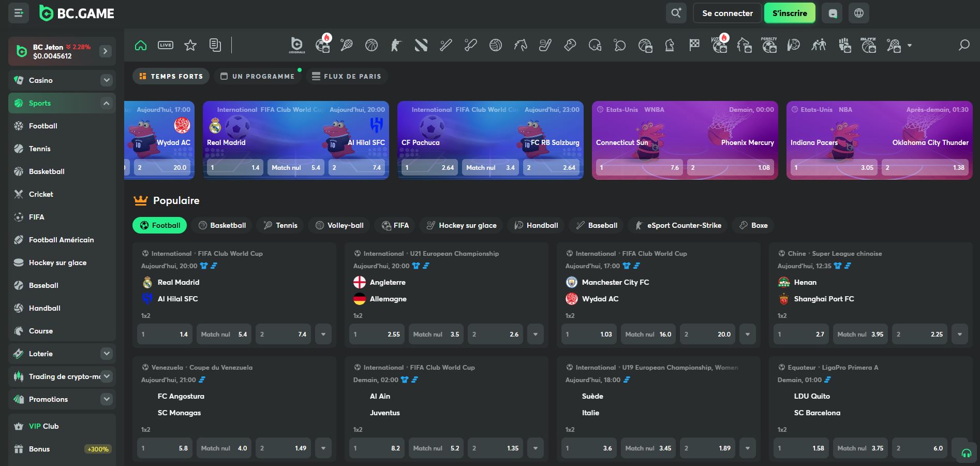980x466 pixels.
Task: Select the handball icon in top bar
Action: pyautogui.click(x=794, y=45)
